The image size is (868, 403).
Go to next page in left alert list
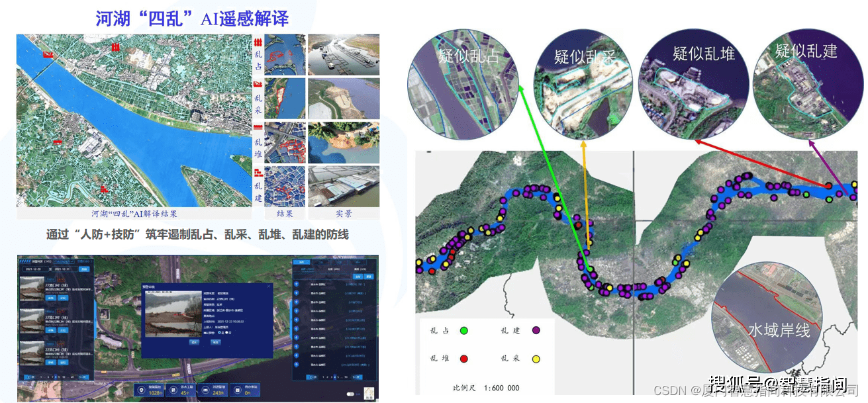coord(83,377)
